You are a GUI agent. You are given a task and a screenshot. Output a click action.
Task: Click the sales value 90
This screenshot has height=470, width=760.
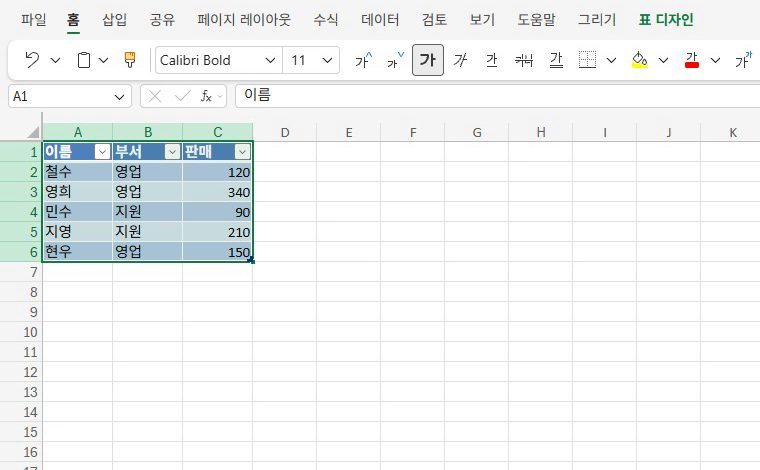(x=218, y=212)
